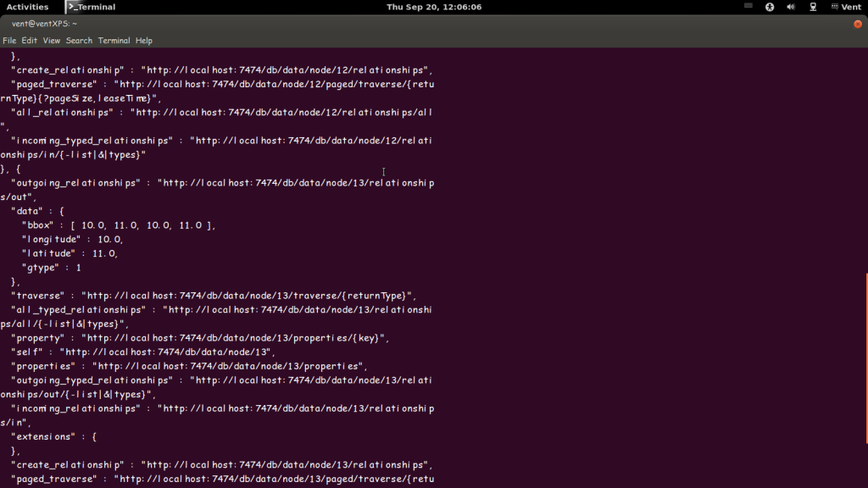The width and height of the screenshot is (868, 488).
Task: Open the Terminal menu
Action: tap(114, 41)
